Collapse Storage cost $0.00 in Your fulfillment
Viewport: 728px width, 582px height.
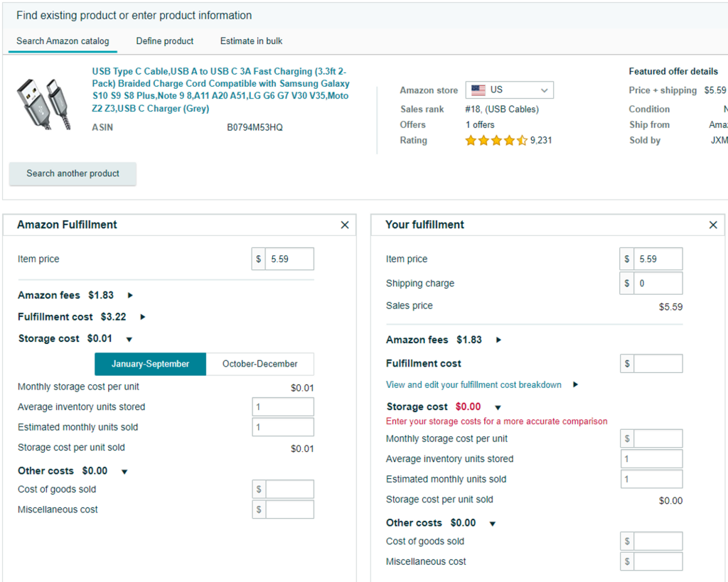(x=498, y=407)
